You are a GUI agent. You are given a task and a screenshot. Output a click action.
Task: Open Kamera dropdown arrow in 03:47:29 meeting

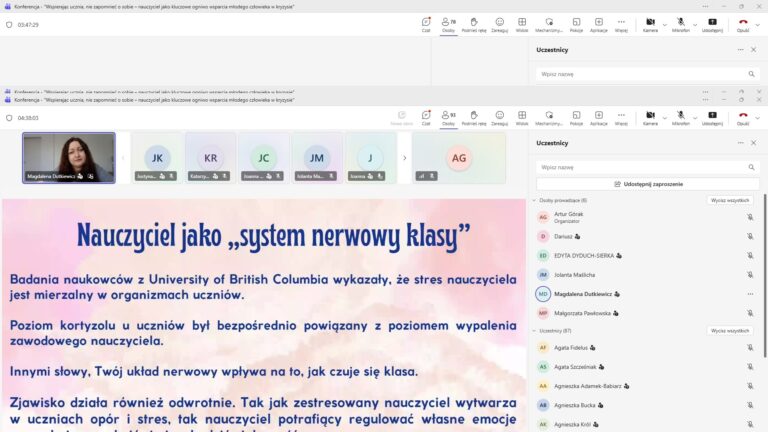pos(665,24)
